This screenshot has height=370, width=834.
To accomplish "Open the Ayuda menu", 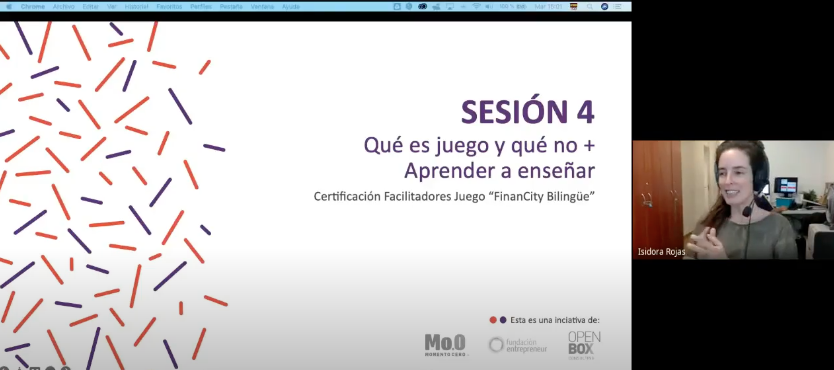I will coord(290,6).
